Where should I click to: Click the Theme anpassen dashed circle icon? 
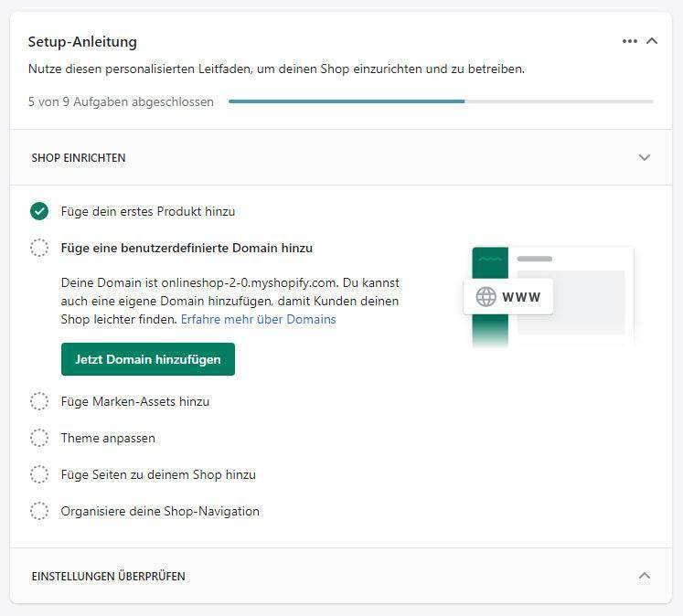(x=39, y=438)
